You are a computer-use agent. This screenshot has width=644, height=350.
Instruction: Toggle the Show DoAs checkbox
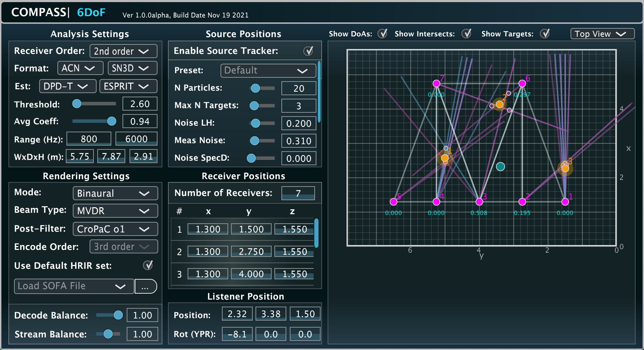coord(383,34)
